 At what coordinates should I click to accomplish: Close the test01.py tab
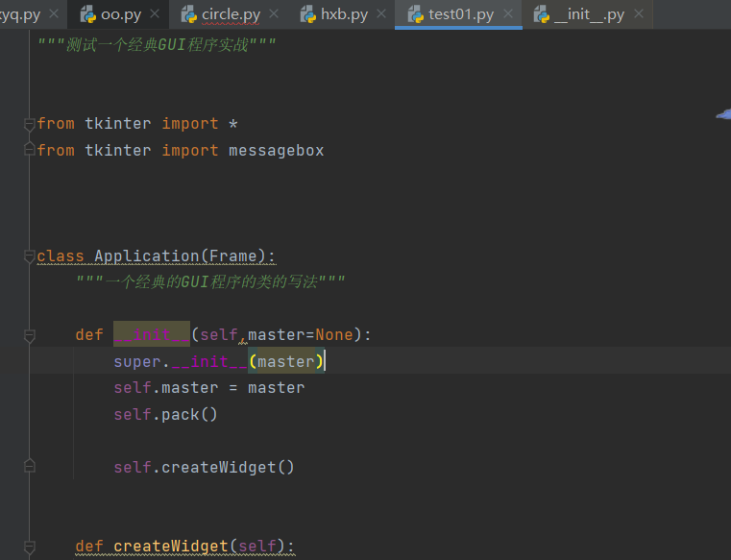508,14
